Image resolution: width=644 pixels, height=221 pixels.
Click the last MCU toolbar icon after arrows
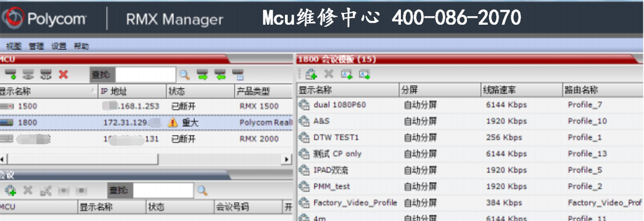pyautogui.click(x=238, y=74)
